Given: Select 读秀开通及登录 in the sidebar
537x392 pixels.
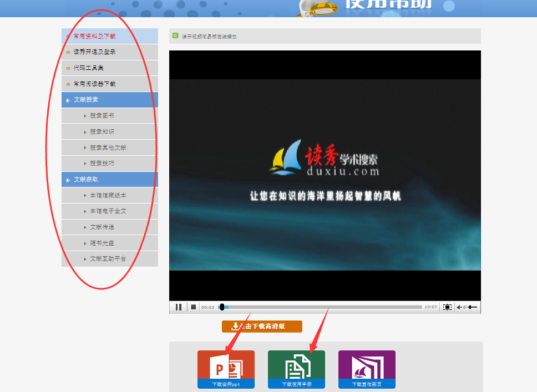Looking at the screenshot, I should pyautogui.click(x=110, y=52).
